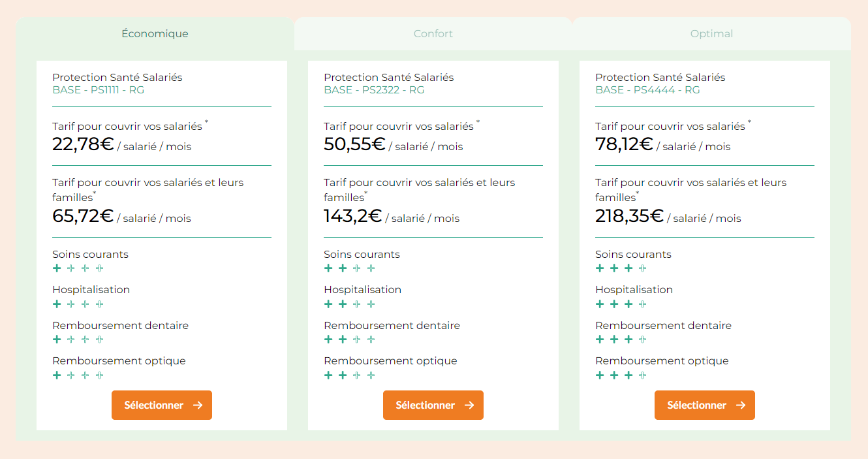Click the first plus icon under Hospitalisation in Optimal
Viewport: 868px width, 459px height.
(x=599, y=304)
